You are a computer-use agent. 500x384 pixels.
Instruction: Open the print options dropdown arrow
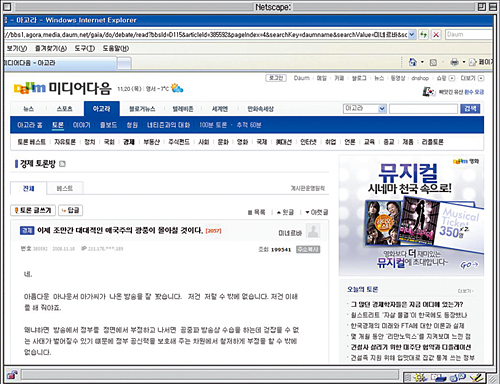point(464,62)
